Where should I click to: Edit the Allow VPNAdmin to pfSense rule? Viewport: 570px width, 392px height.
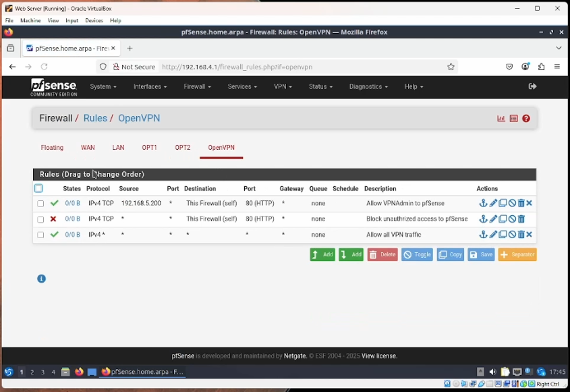click(x=493, y=203)
